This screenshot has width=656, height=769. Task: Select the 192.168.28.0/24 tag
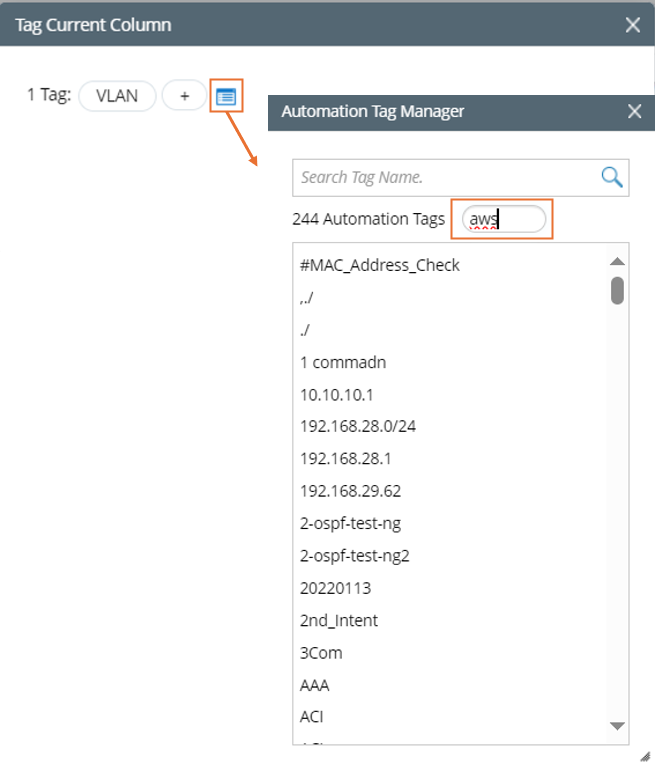[358, 426]
